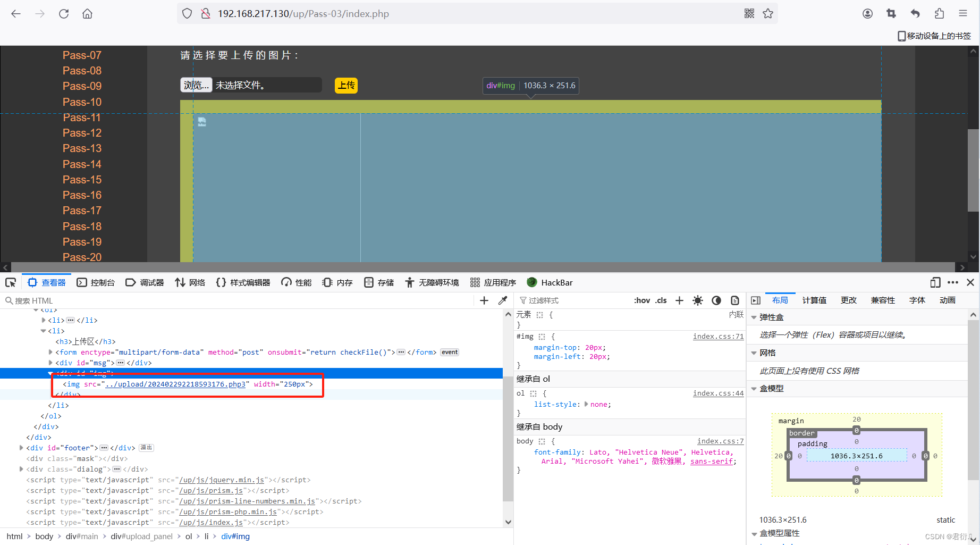Screen dimensions: 980x545
Task: Expand the div class="dialog" node
Action: pos(21,469)
